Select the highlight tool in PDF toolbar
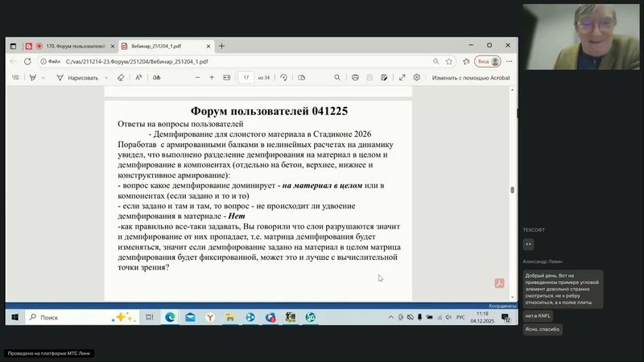The image size is (644, 362). [x=33, y=77]
